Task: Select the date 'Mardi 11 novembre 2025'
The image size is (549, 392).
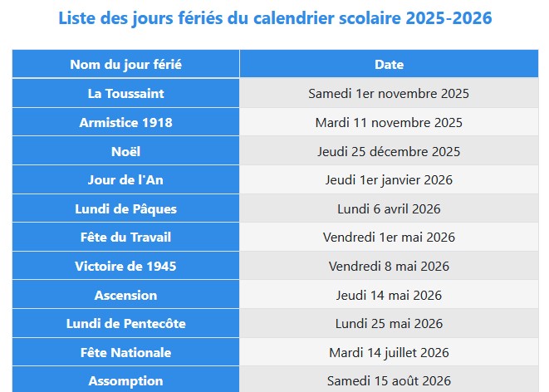Action: tap(389, 123)
